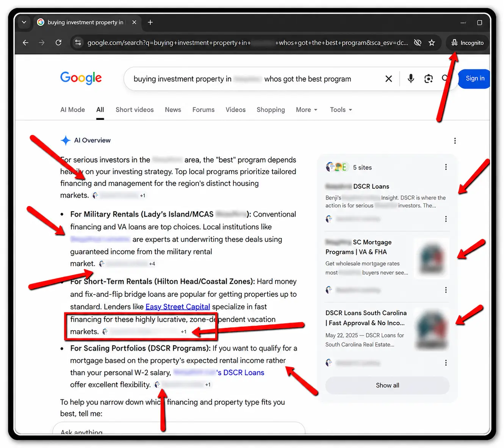Sign in with the blue button
The height and width of the screenshot is (448, 504).
(x=474, y=78)
